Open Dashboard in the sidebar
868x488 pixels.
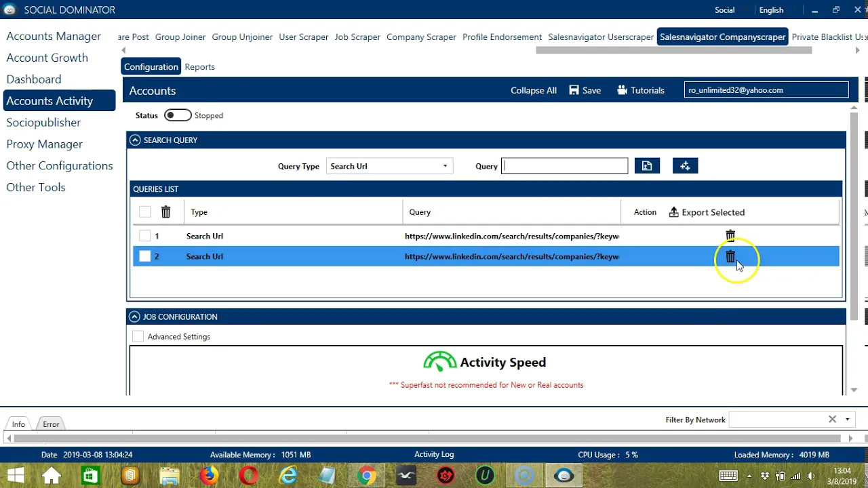34,79
